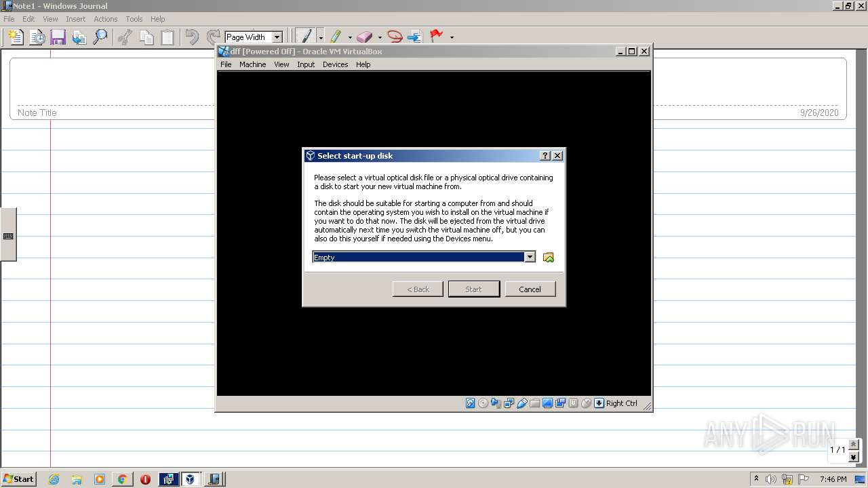The height and width of the screenshot is (488, 868).
Task: Click the Insert/Remove Space tool
Action: click(415, 37)
